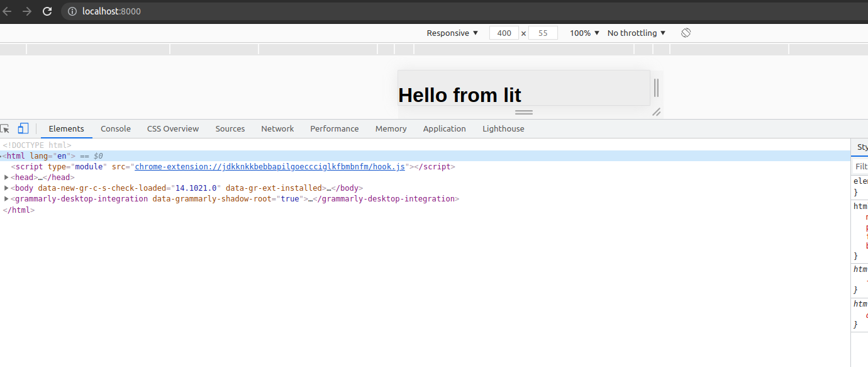Open the CSS Overview tab
The image size is (868, 367).
(x=173, y=128)
